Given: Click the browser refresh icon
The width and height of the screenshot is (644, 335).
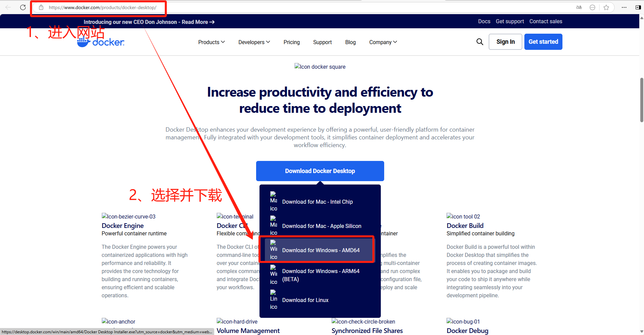Looking at the screenshot, I should pos(23,7).
